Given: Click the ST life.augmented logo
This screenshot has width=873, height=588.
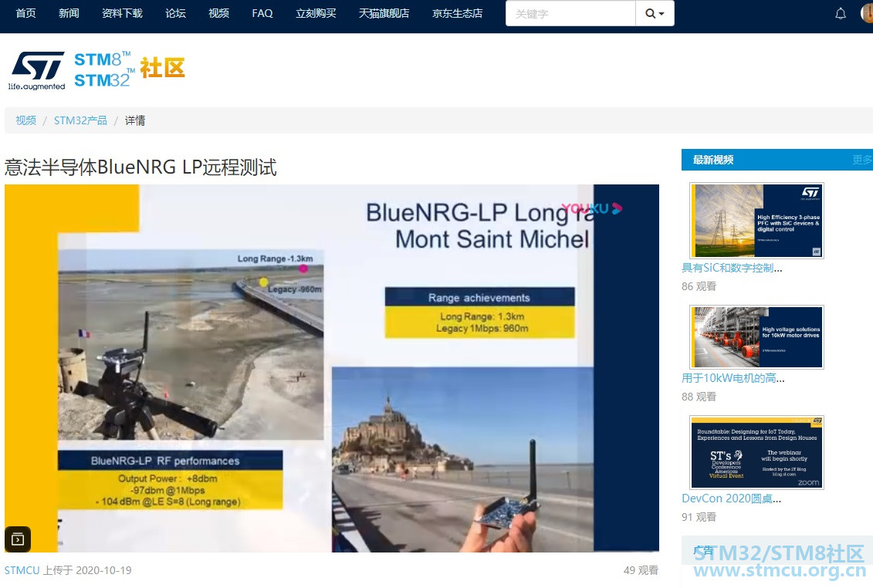Looking at the screenshot, I should point(37,71).
